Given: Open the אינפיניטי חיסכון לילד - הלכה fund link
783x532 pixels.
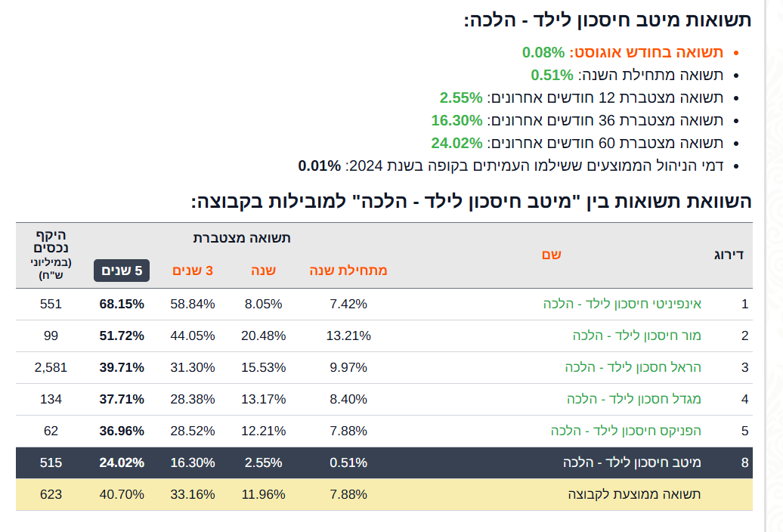Looking at the screenshot, I should 622,304.
